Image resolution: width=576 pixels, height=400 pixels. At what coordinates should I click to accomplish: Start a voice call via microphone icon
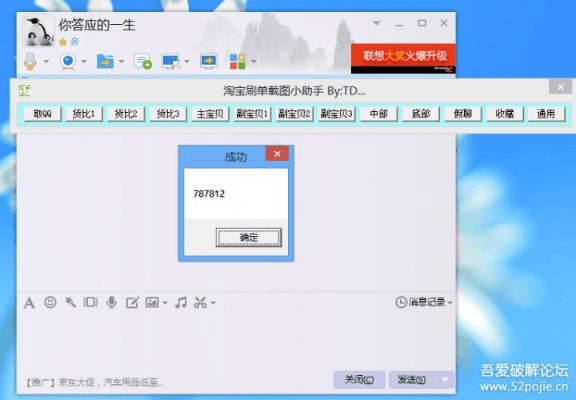pos(30,61)
